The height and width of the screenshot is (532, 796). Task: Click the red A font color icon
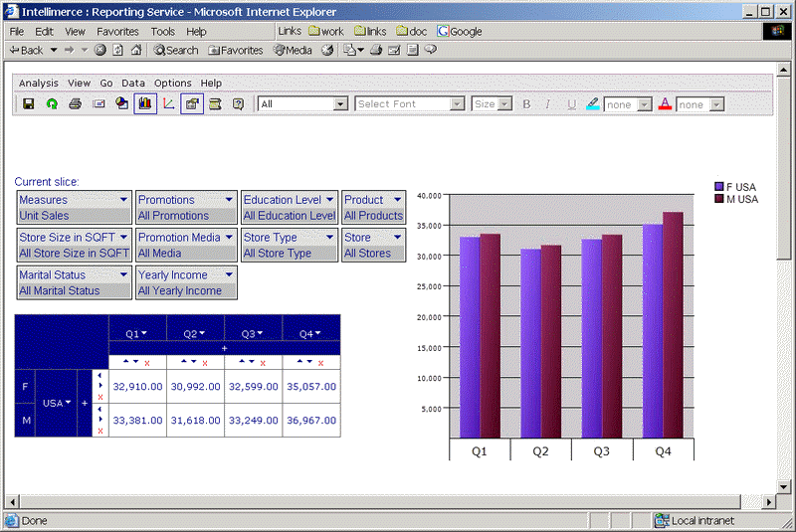pos(665,104)
